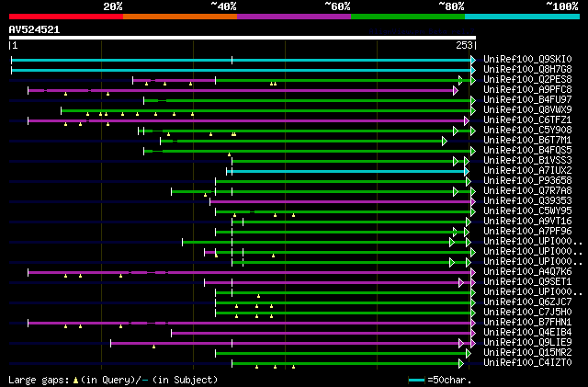This screenshot has width=588, height=387.
Task: Click the purple alignment bar of UniRef100_A9PFC8
Action: click(x=241, y=90)
